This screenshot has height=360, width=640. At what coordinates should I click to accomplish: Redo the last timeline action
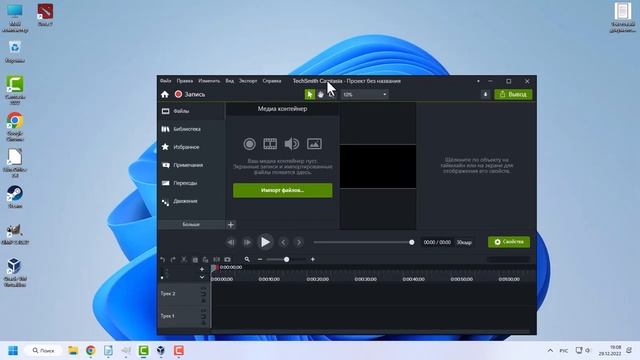[x=173, y=260]
